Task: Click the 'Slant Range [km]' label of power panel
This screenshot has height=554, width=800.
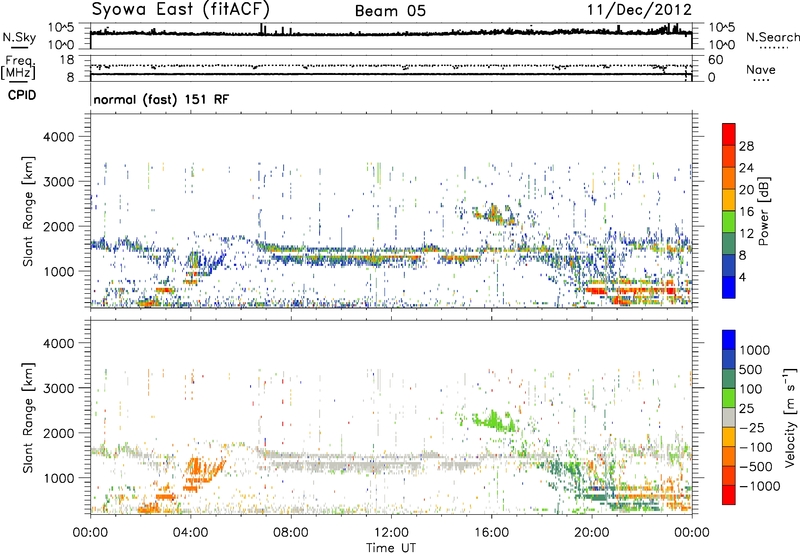Action: [28, 211]
